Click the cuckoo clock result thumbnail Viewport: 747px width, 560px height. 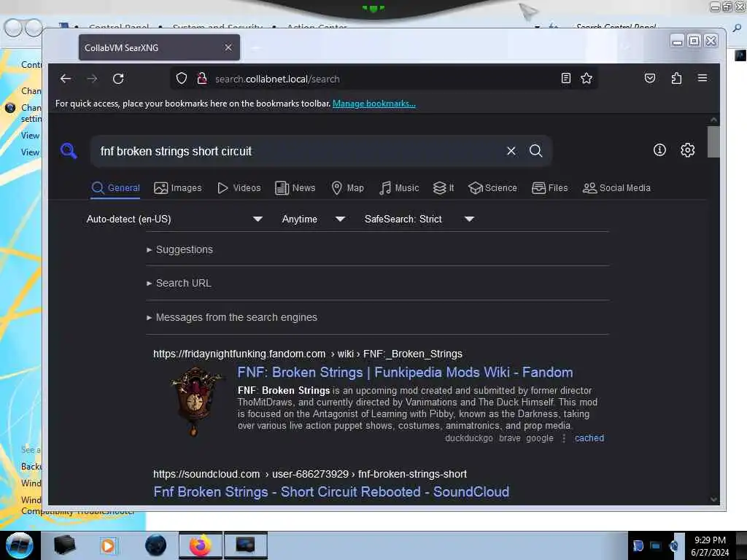click(x=194, y=401)
